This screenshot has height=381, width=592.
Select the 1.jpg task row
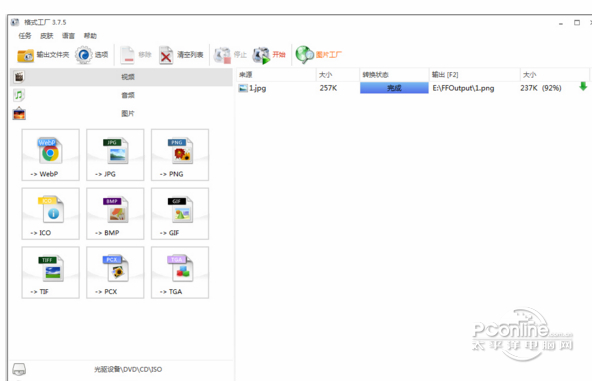click(412, 88)
